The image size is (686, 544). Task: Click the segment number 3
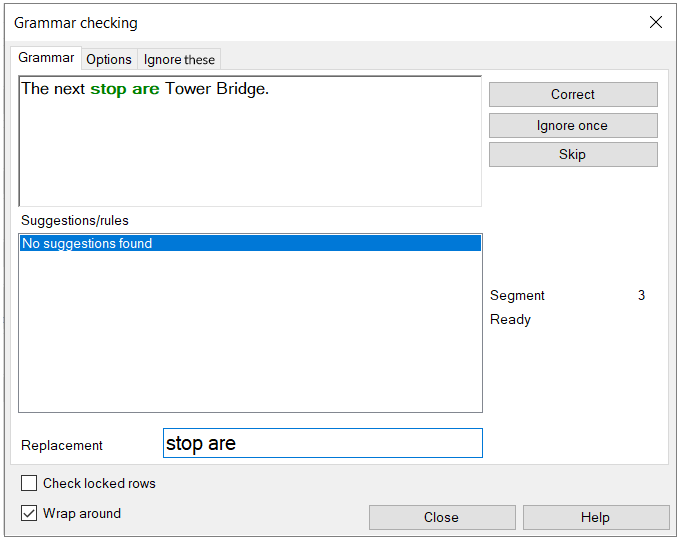point(641,295)
